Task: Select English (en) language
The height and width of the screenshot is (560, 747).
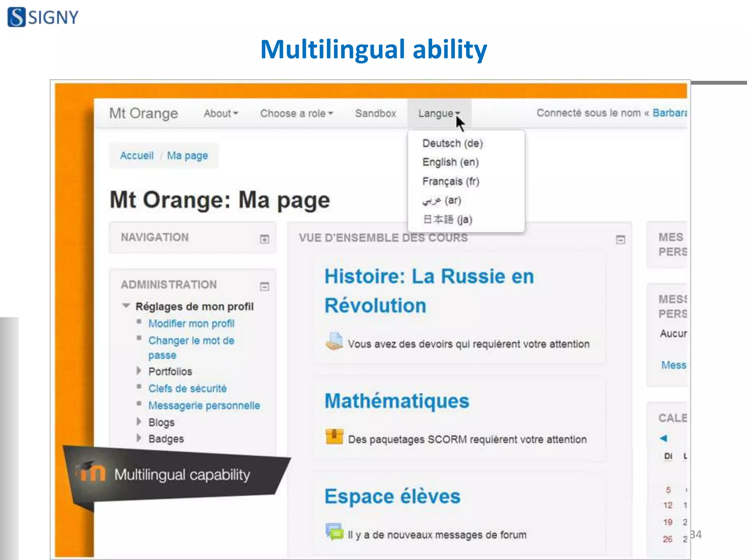Action: (x=451, y=162)
